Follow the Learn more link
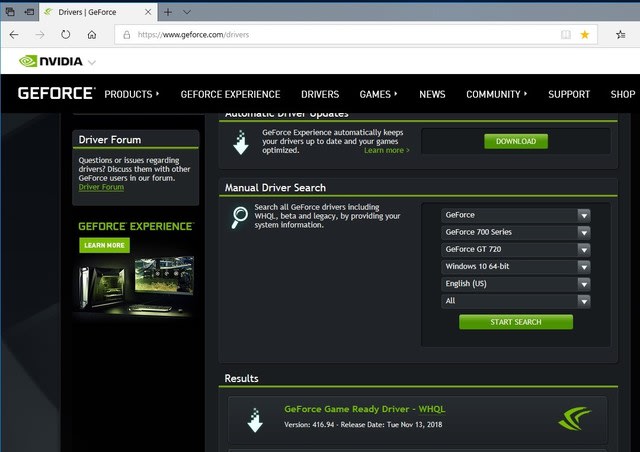Image resolution: width=640 pixels, height=452 pixels. (x=387, y=151)
